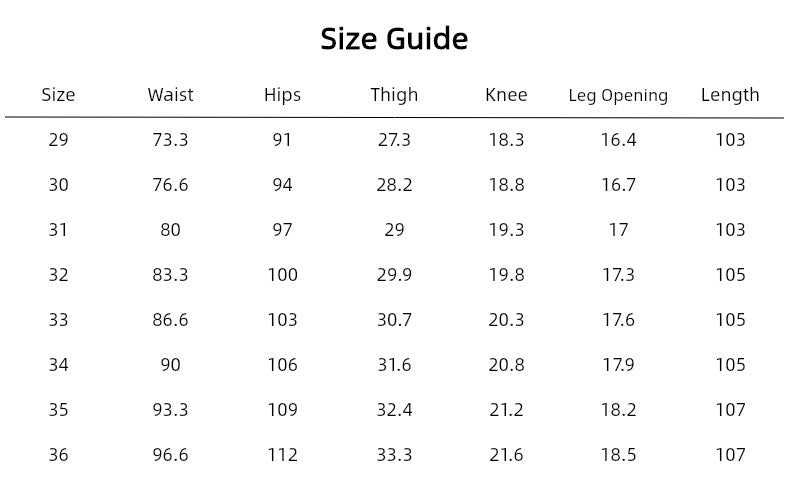Click leg opening value 17.9 for size 34

[x=618, y=365]
